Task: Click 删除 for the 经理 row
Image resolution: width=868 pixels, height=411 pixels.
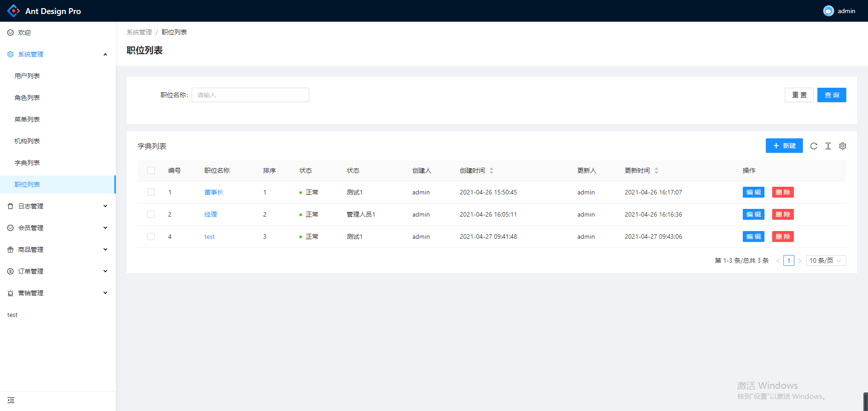Action: point(783,214)
